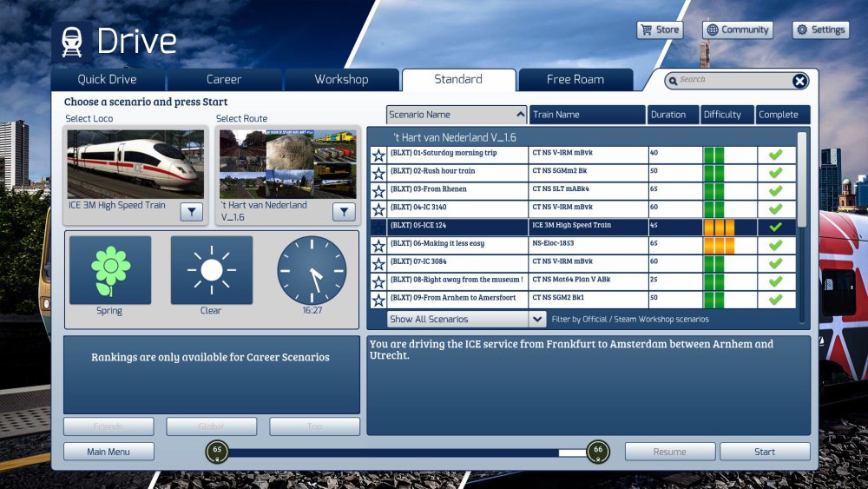Open the Store cart button
This screenshot has width=868, height=489.
coord(660,30)
